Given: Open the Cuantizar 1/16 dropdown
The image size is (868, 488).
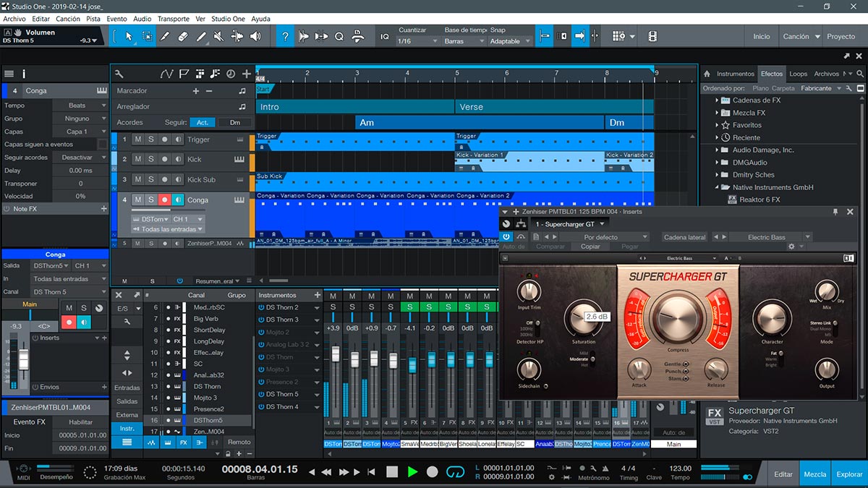Looking at the screenshot, I should (417, 41).
